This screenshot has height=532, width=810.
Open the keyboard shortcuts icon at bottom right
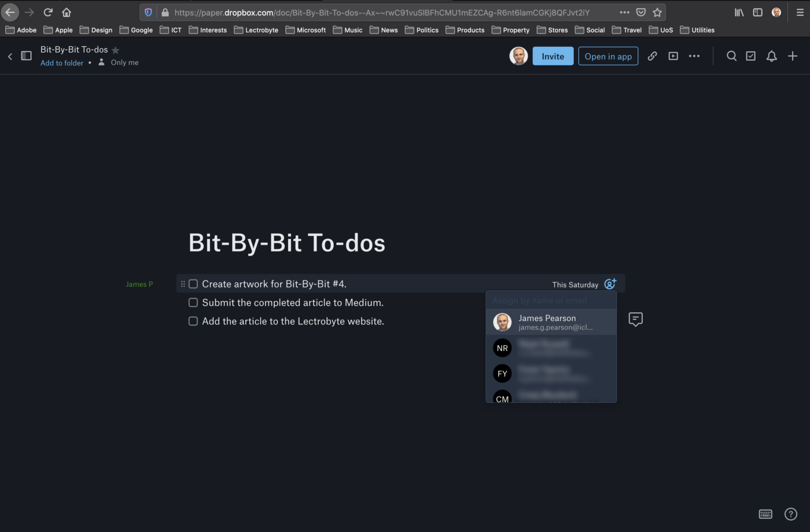(765, 513)
